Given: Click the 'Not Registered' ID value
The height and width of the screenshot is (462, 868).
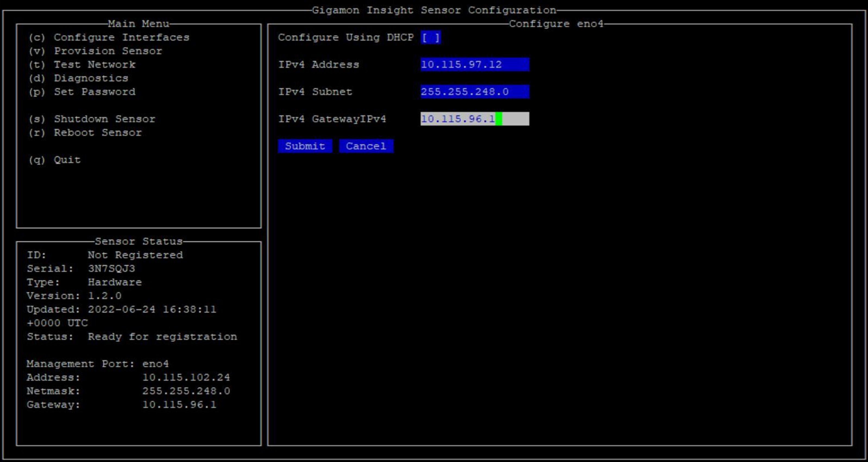Looking at the screenshot, I should 136,255.
